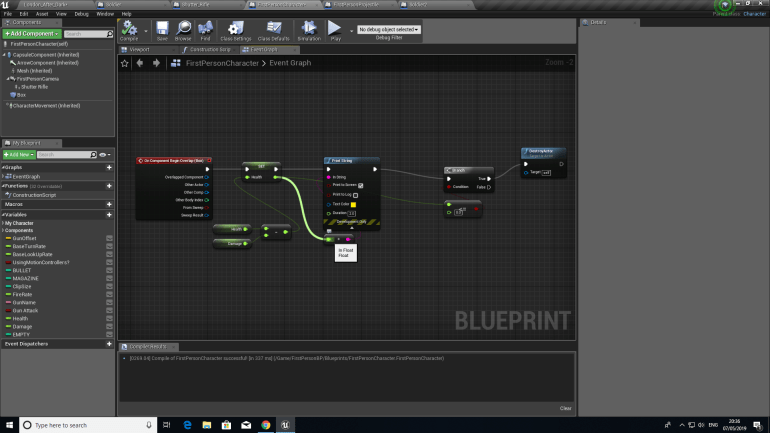Click FirstPersonCharacter in graph breadcrumb
The height and width of the screenshot is (433, 770).
click(222, 63)
